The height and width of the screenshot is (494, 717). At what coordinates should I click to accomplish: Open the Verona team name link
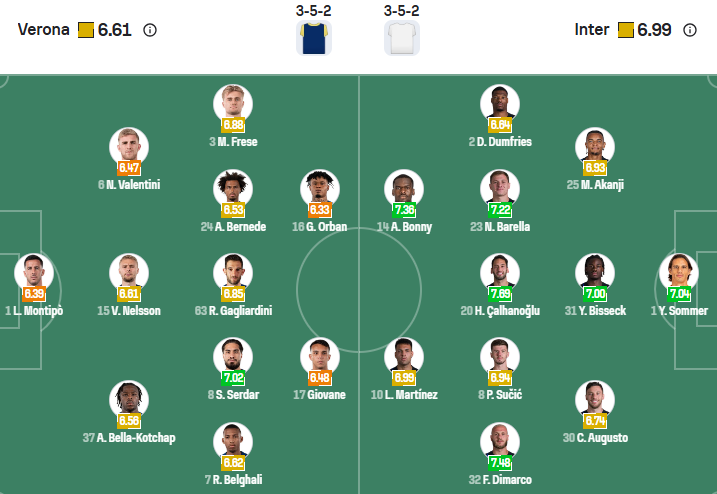tap(44, 30)
